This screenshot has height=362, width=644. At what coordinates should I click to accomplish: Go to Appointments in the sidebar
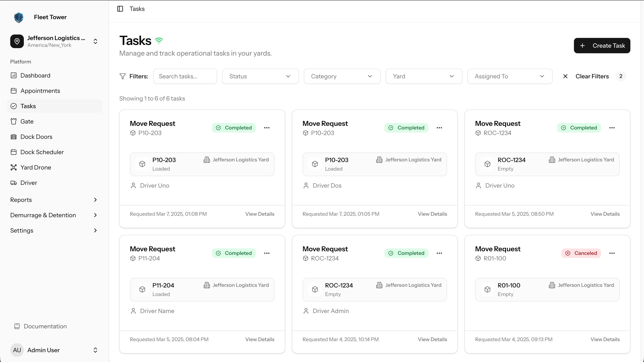(40, 91)
